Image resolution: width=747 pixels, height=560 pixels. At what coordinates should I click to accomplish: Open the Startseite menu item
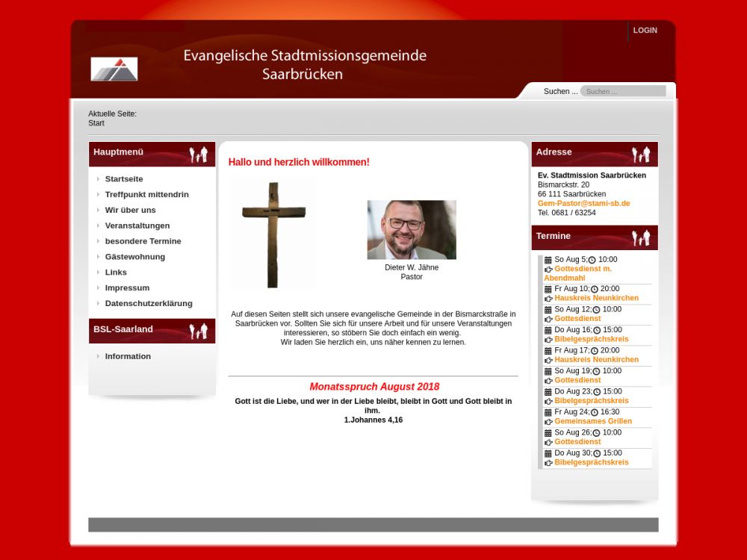[x=124, y=179]
